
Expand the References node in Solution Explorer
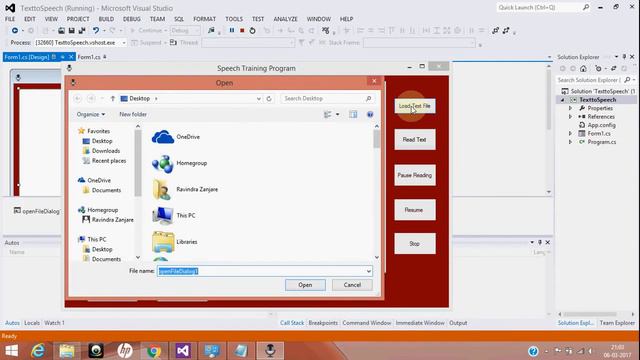click(x=571, y=117)
